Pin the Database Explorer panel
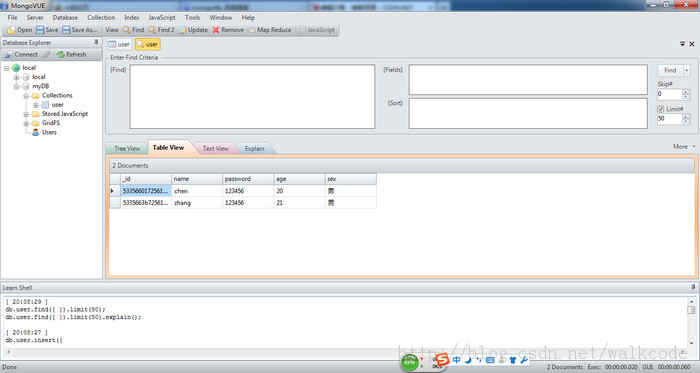The image size is (700, 373). pyautogui.click(x=96, y=42)
